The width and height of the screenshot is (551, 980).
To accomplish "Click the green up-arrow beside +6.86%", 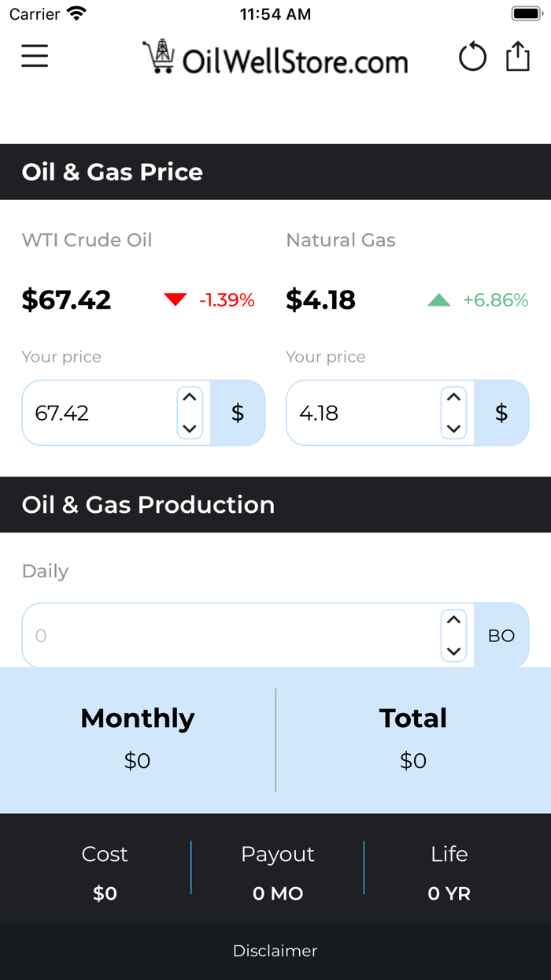I will coord(438,299).
